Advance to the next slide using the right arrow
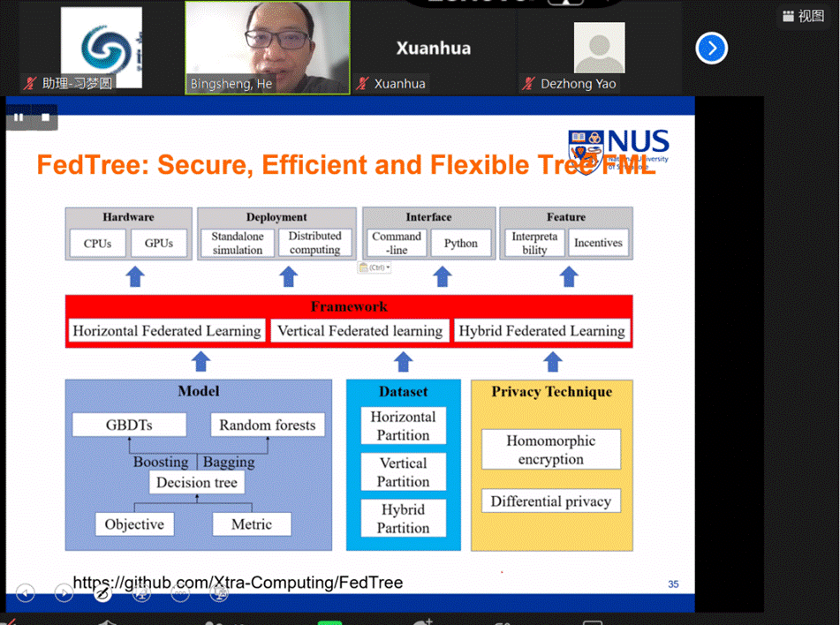Viewport: 840px width, 625px height. tap(64, 593)
